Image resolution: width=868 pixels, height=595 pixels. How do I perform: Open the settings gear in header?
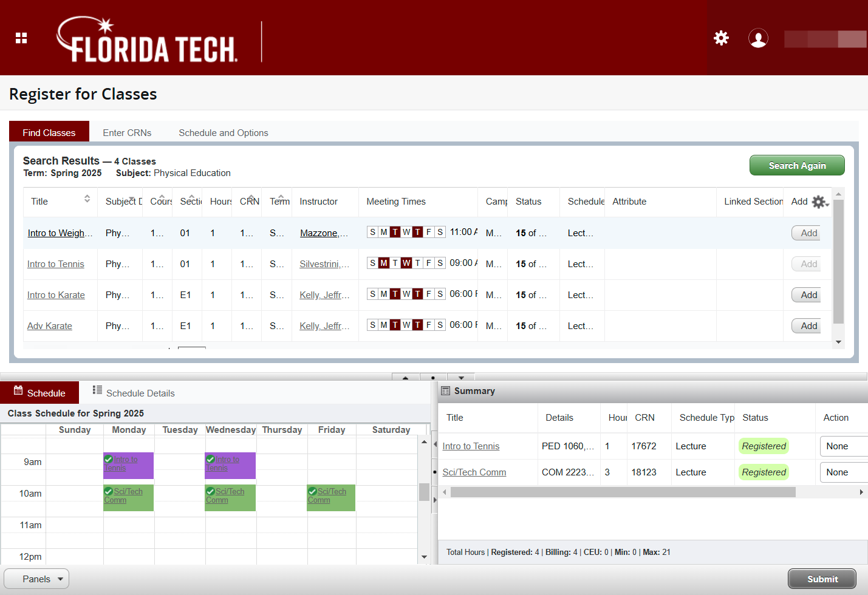[721, 38]
